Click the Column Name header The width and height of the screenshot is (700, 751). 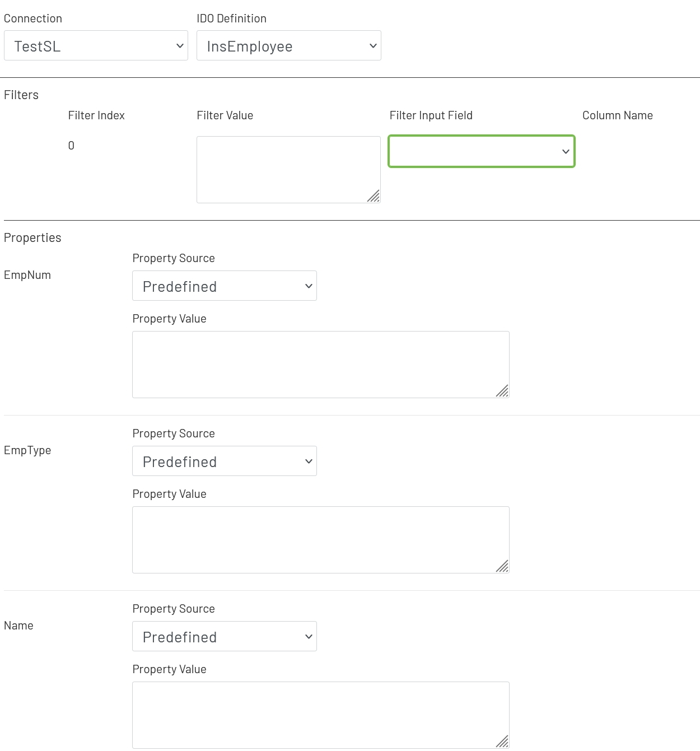617,115
